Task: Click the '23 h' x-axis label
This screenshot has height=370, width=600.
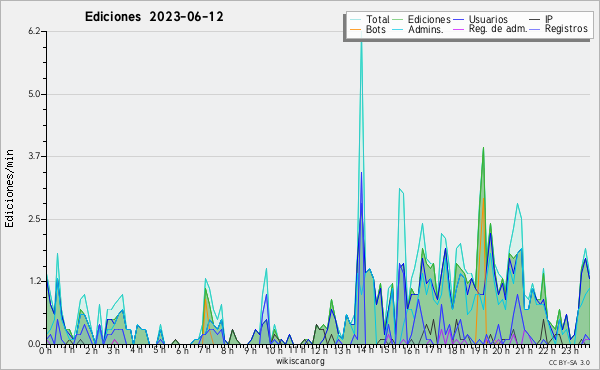Action: click(x=569, y=350)
